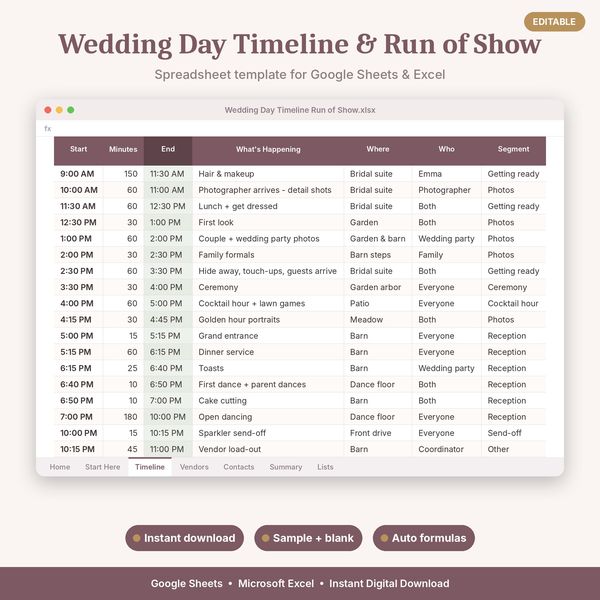600x600 pixels.
Task: Select the Who column header
Action: click(447, 149)
